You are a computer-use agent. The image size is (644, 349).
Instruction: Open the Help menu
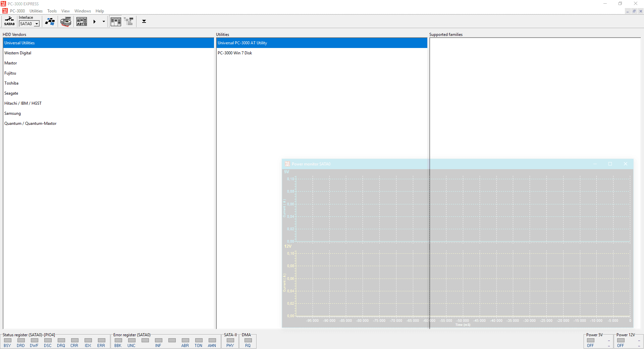click(x=100, y=11)
